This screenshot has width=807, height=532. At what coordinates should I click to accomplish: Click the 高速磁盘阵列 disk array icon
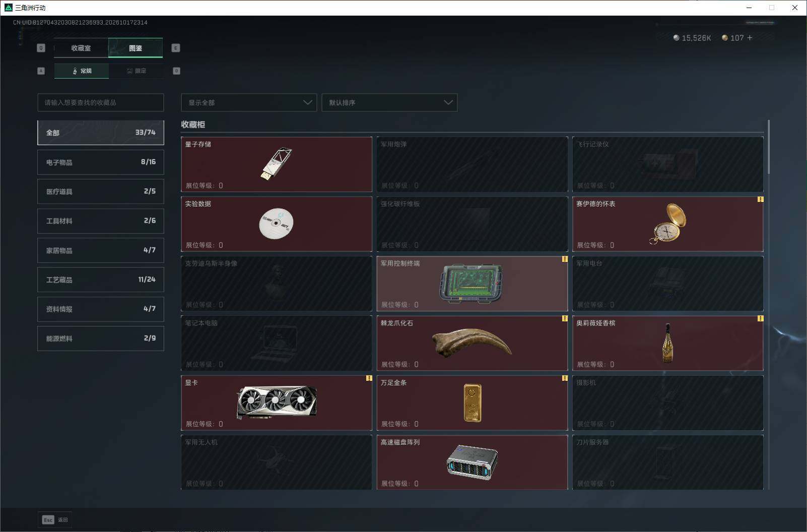tap(472, 462)
